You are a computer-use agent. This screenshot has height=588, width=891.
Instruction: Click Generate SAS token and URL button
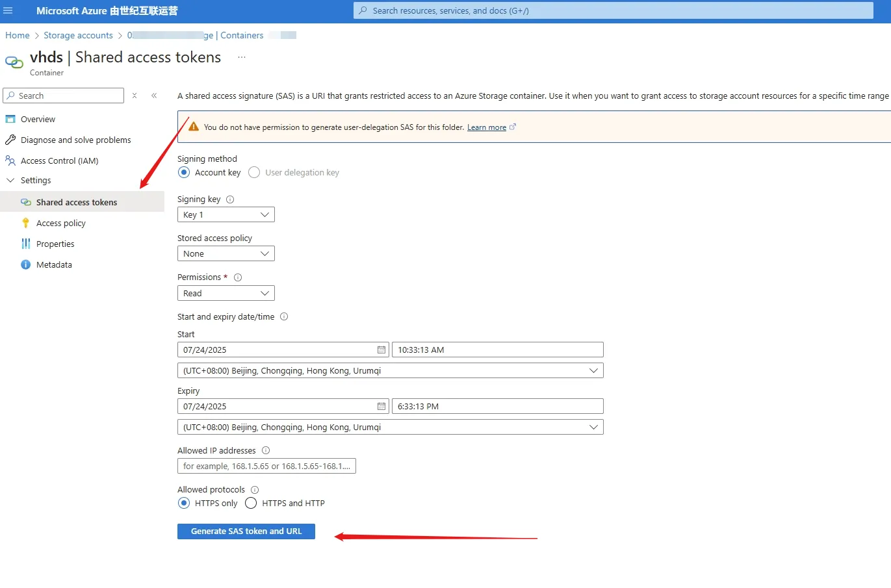coord(246,531)
